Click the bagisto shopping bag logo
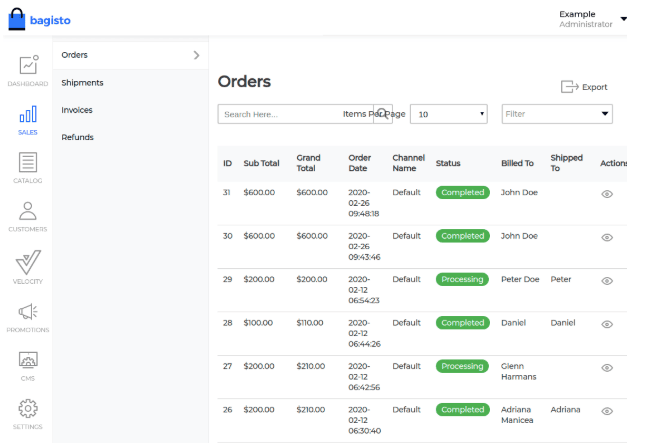The height and width of the screenshot is (448, 656). coord(17,19)
